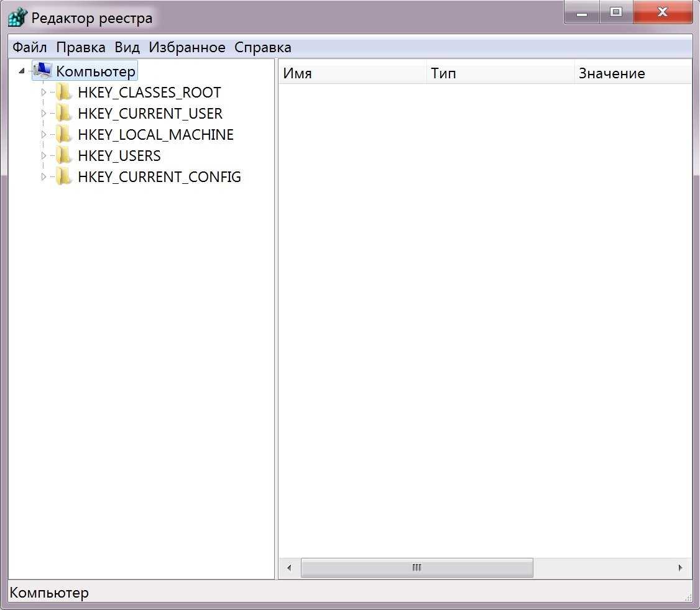700x610 pixels.
Task: Click the Компьютер computer icon in tree
Action: (x=43, y=71)
